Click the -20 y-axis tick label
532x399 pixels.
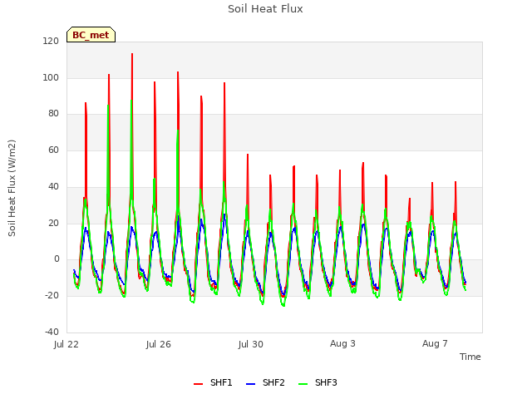point(52,296)
